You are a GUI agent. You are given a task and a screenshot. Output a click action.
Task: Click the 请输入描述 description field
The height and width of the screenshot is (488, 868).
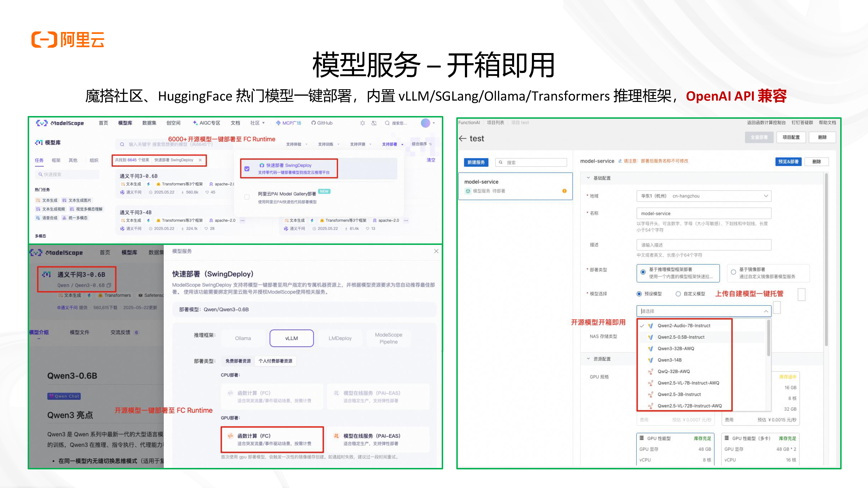pos(704,245)
